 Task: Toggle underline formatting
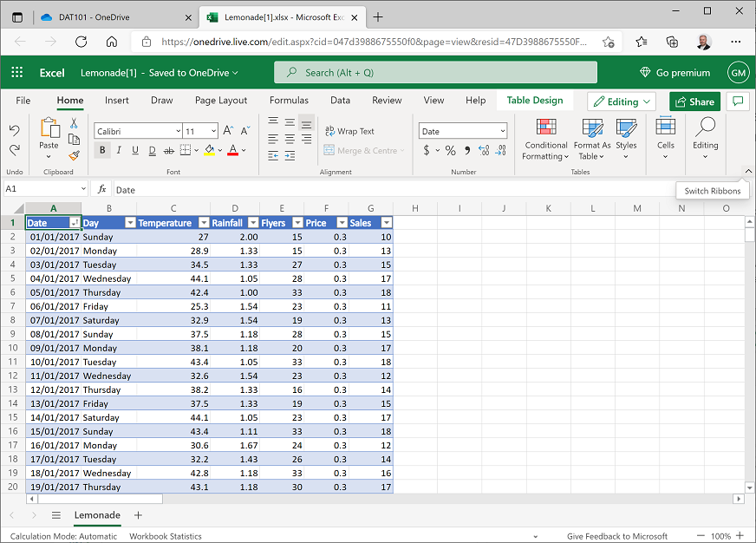[136, 150]
